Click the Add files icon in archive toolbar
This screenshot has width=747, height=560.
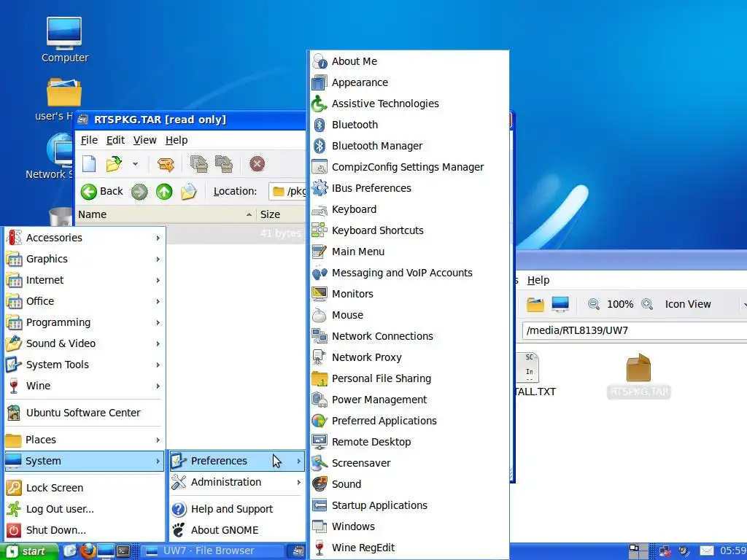(x=198, y=164)
